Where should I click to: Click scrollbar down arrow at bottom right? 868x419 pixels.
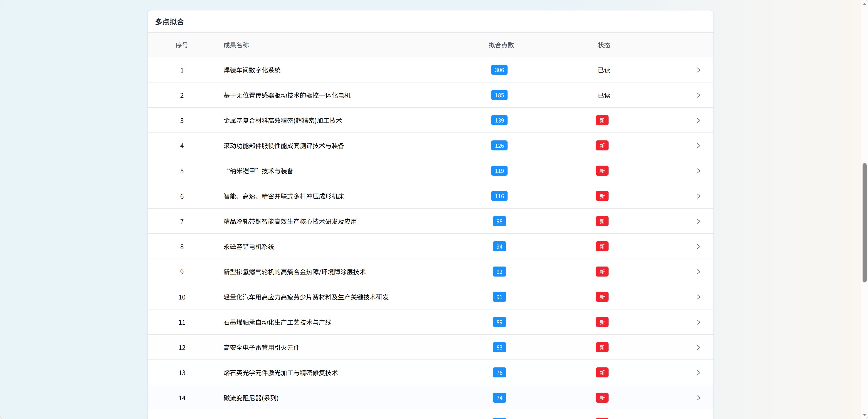864,415
